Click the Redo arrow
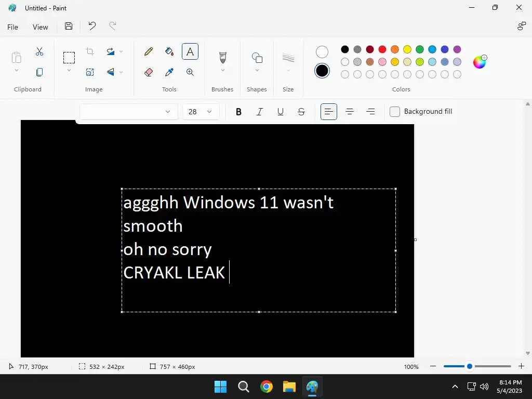Screen dimensions: 532x399 113,26
